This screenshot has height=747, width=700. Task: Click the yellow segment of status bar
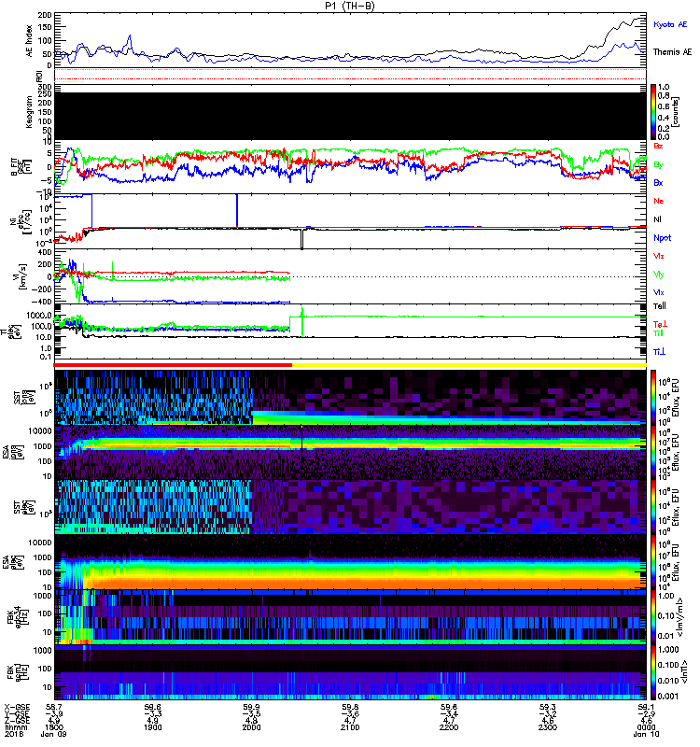469,365
